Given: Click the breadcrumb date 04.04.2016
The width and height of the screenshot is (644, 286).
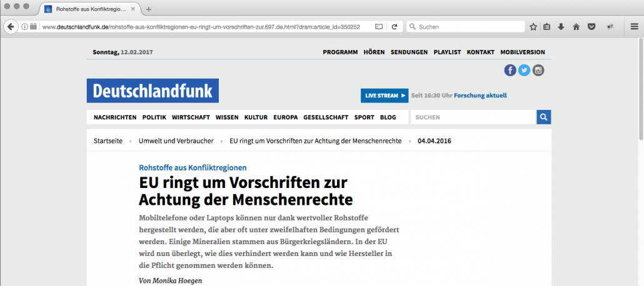Looking at the screenshot, I should coord(435,141).
